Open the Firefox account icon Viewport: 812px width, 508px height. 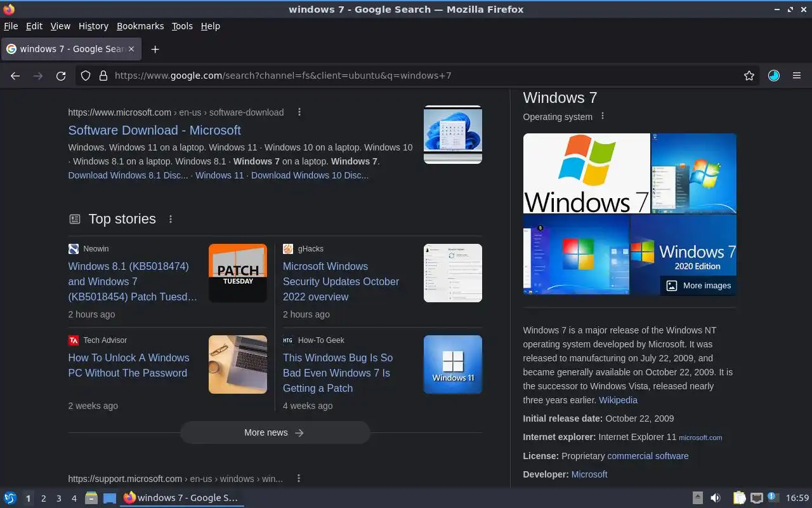pyautogui.click(x=774, y=76)
